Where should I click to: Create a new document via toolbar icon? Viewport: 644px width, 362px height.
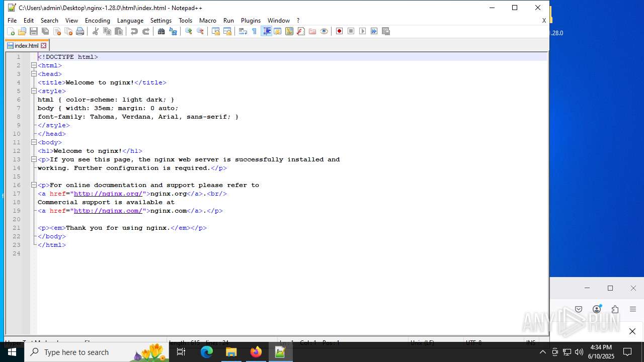(10, 31)
